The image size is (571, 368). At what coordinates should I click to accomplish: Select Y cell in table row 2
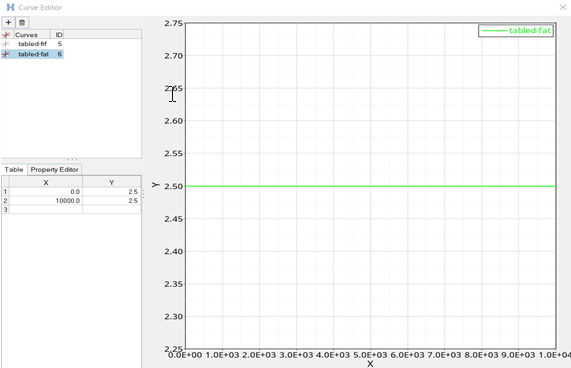(x=111, y=201)
